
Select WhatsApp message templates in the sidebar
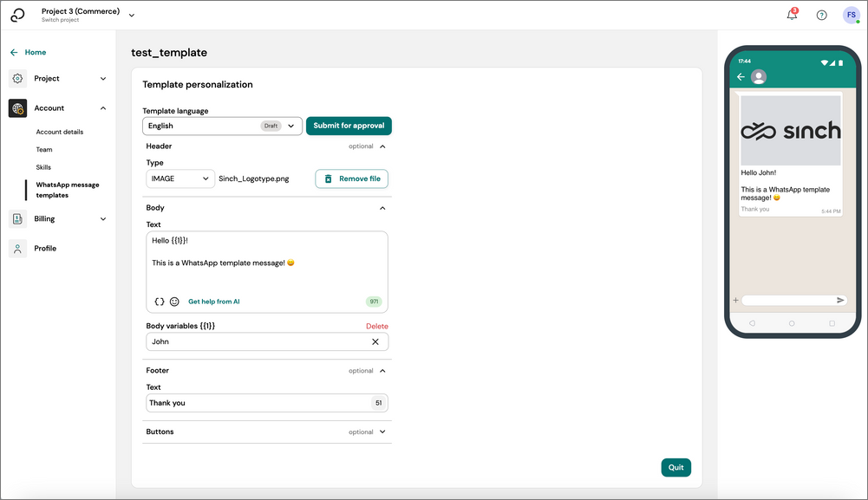[x=67, y=189]
